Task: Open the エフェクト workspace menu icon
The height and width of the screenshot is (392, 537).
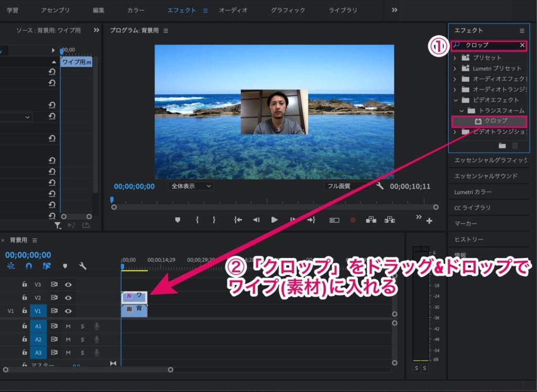Action: click(x=206, y=10)
